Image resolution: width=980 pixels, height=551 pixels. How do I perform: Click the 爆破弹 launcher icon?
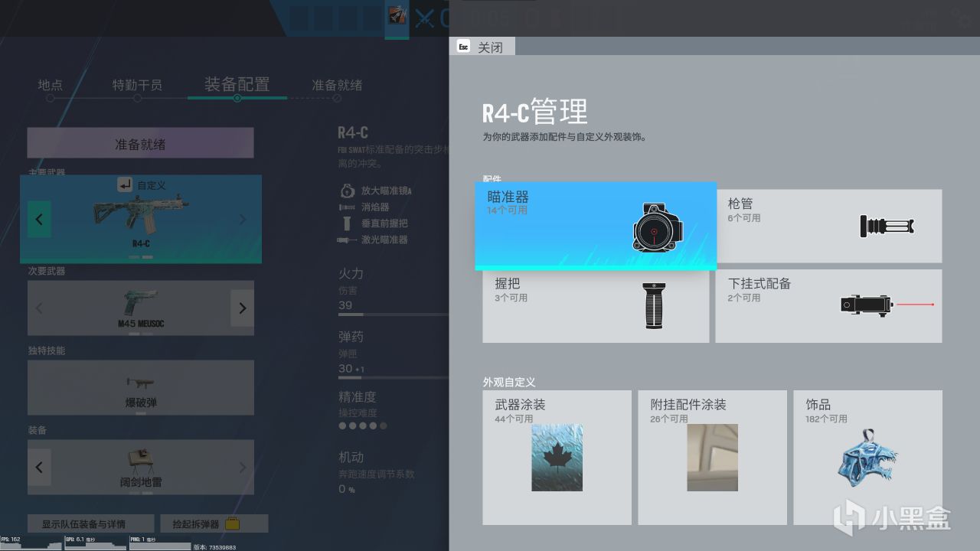[x=140, y=382]
